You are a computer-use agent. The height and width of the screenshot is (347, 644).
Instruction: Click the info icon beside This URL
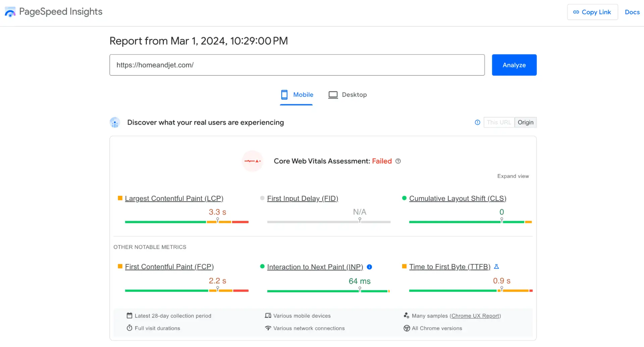[477, 122]
